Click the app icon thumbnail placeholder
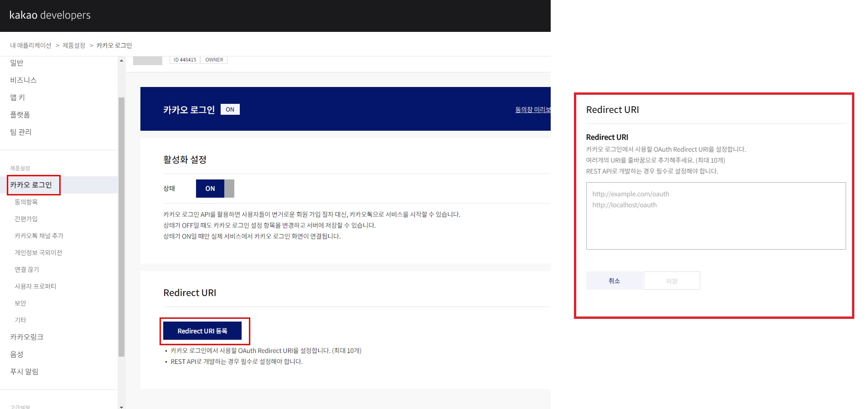This screenshot has height=409, width=868. click(x=148, y=61)
